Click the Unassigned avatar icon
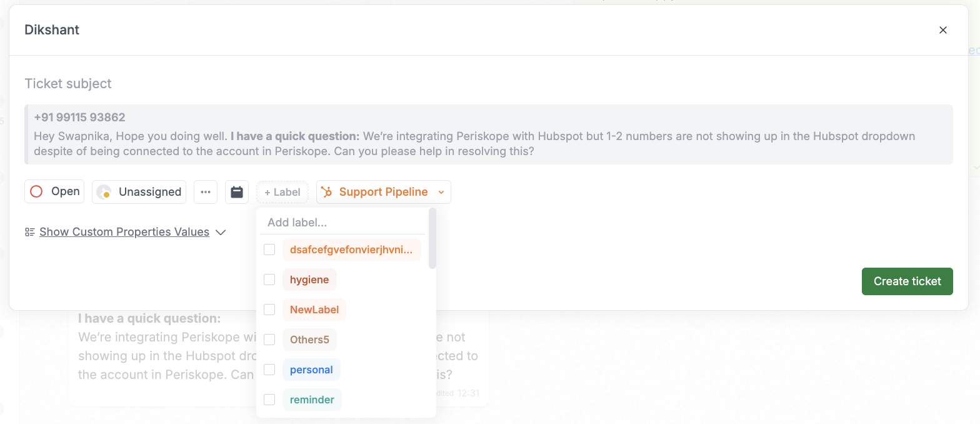Image resolution: width=980 pixels, height=424 pixels. 104,192
